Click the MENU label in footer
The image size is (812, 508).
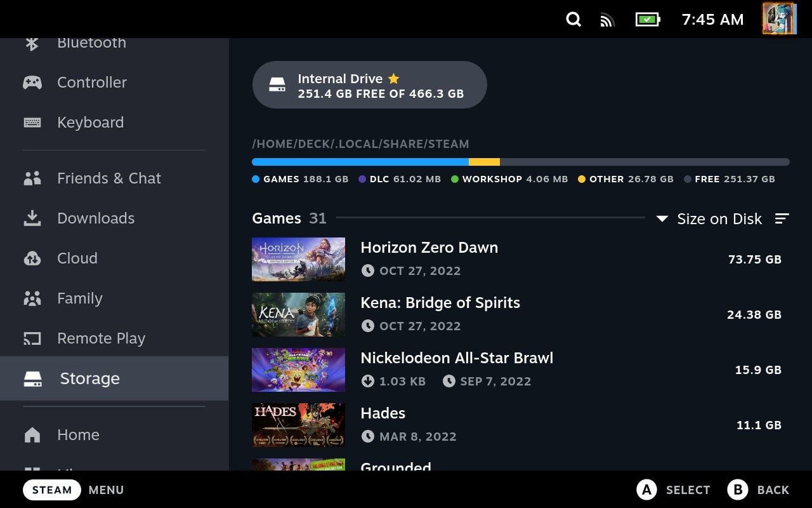tap(106, 490)
